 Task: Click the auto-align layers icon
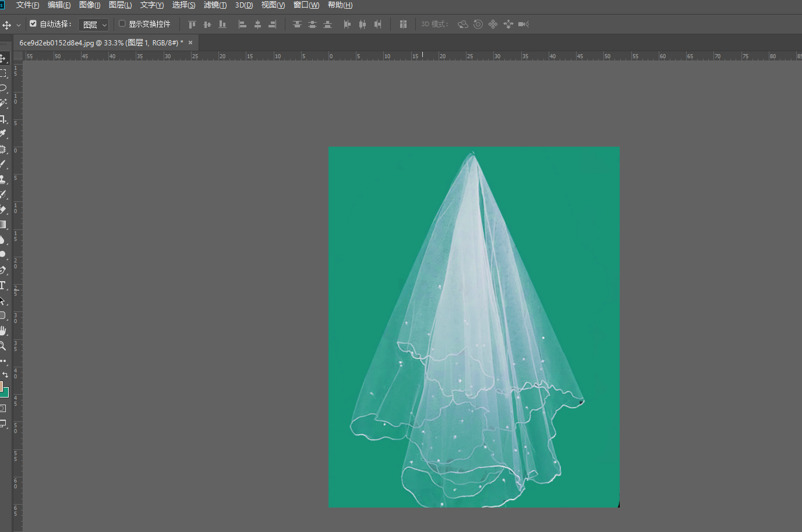point(403,24)
